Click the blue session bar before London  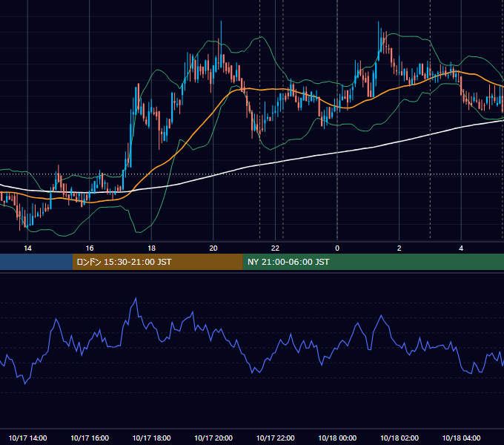pyautogui.click(x=36, y=262)
